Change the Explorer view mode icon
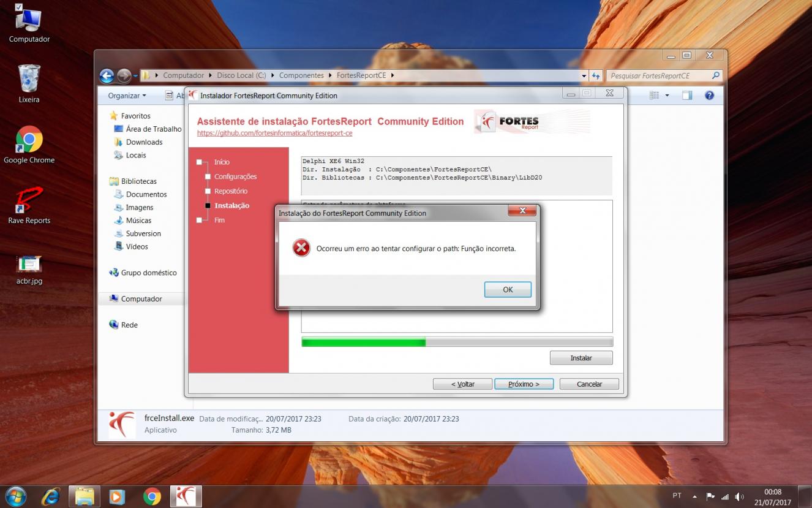 pyautogui.click(x=654, y=96)
